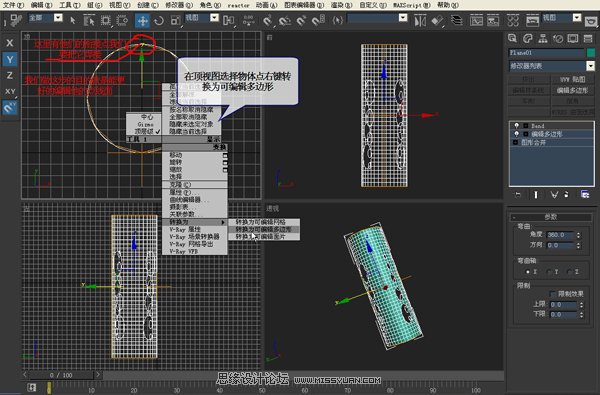
Task: Click Make Unique icon below stack
Action: (x=554, y=195)
